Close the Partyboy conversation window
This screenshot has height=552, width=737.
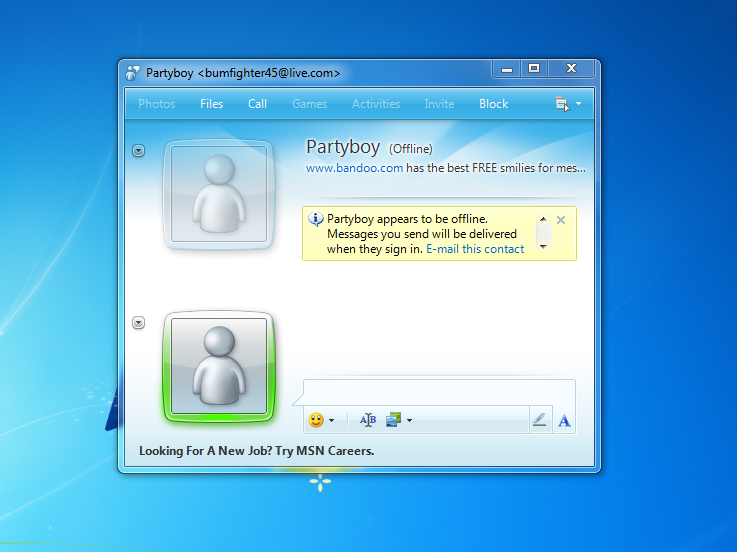[571, 69]
